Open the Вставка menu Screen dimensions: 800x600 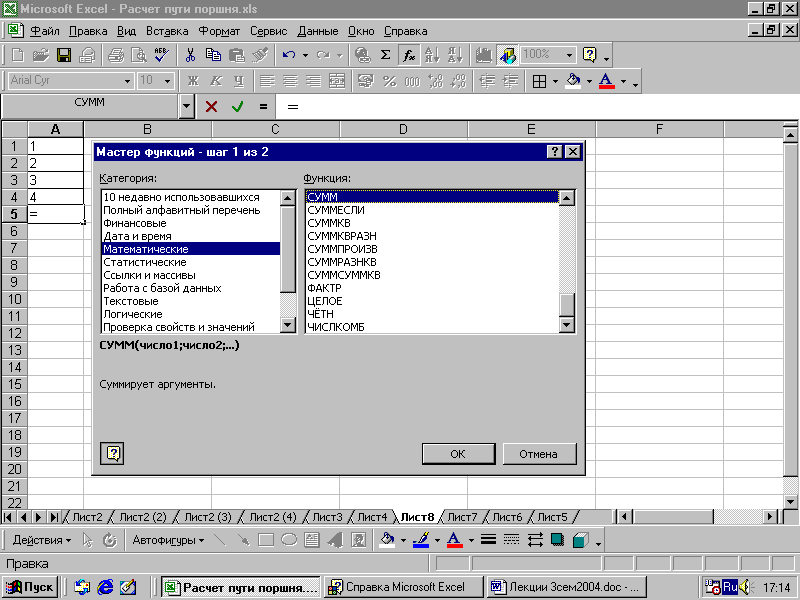[x=167, y=31]
